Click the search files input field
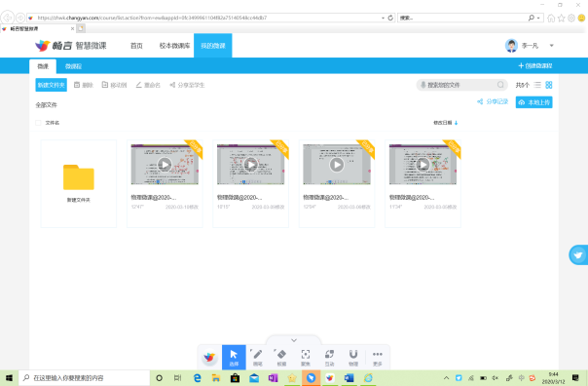The width and height of the screenshot is (588, 386). pyautogui.click(x=461, y=85)
